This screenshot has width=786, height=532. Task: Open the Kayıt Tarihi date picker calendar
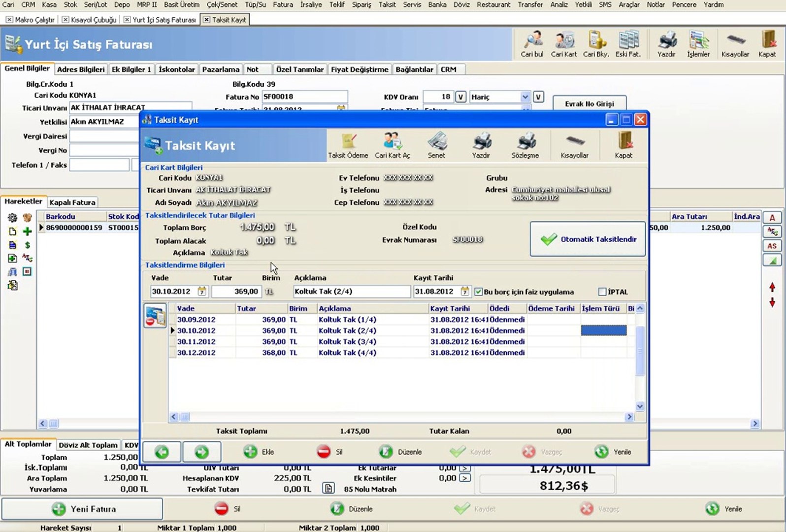click(464, 291)
